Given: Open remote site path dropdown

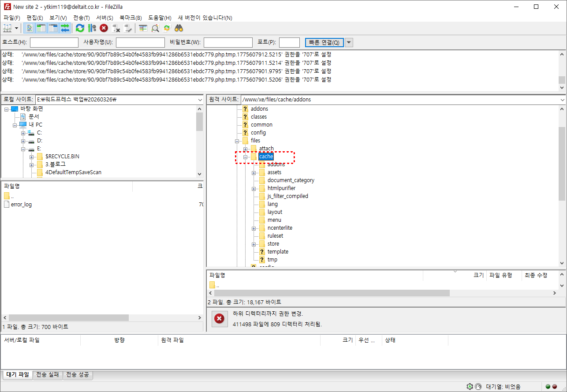Looking at the screenshot, I should [562, 100].
